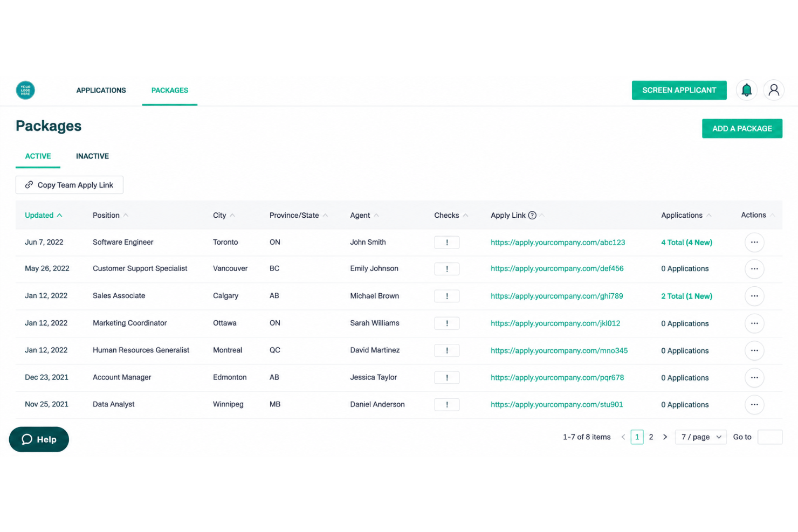The height and width of the screenshot is (532, 798).
Task: View 2 Total (1 New) applications
Action: [x=686, y=296]
